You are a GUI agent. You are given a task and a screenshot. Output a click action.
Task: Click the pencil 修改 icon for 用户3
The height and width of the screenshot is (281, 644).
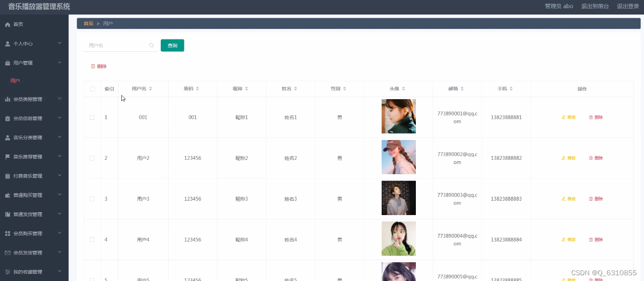tap(564, 199)
